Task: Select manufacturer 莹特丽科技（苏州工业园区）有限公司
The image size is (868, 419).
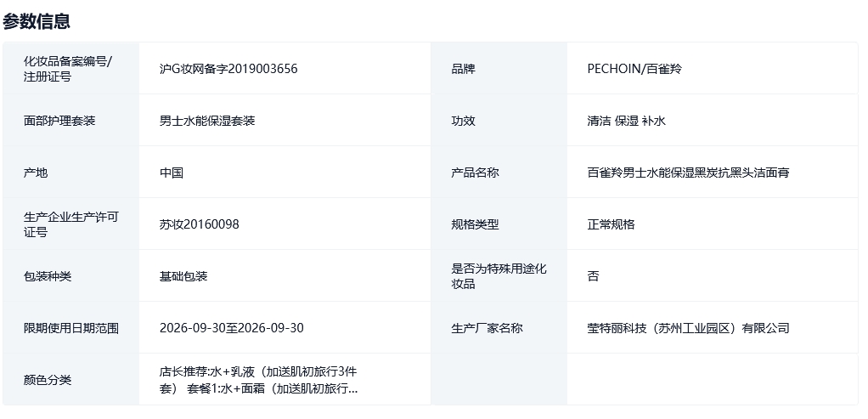Action: pyautogui.click(x=688, y=328)
